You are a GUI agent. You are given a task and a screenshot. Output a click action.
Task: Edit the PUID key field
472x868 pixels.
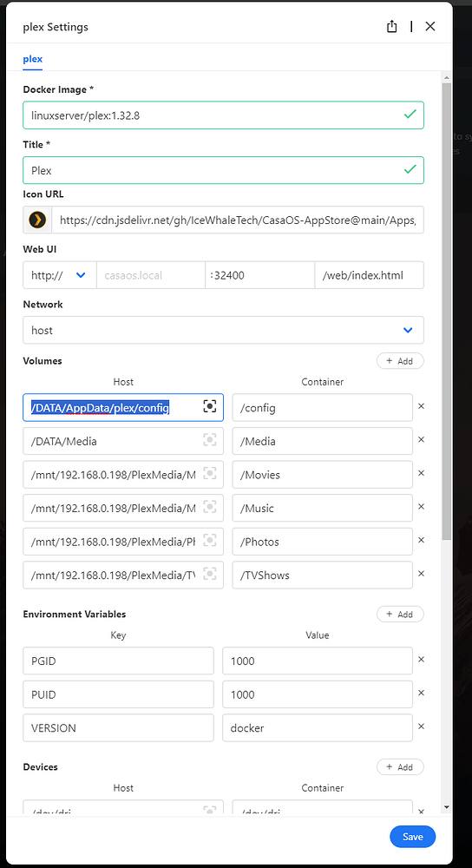click(x=118, y=694)
